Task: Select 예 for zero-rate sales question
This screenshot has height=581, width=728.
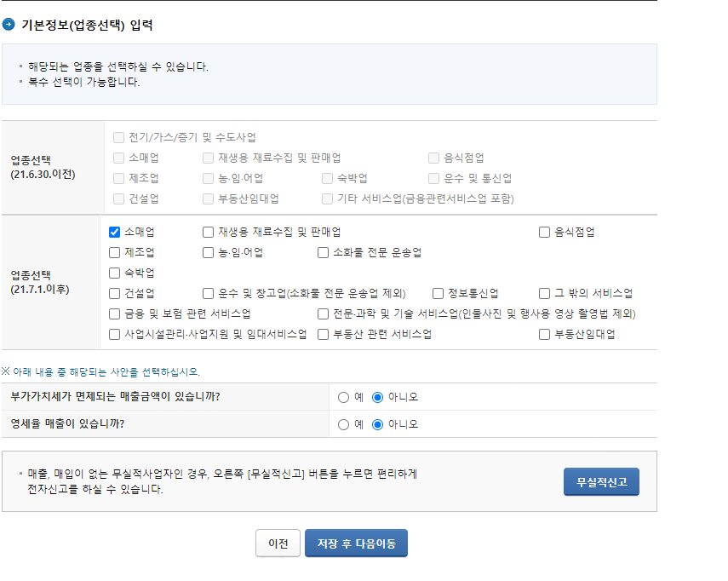Action: pyautogui.click(x=344, y=423)
